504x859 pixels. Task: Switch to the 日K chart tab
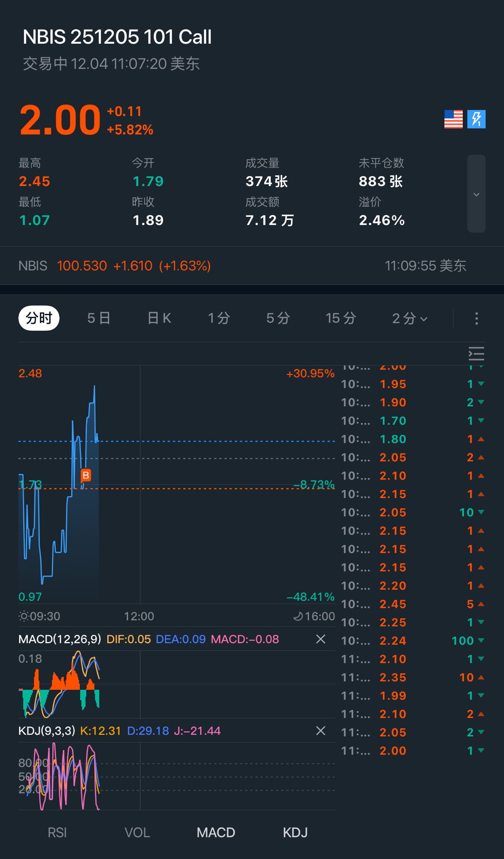point(159,318)
